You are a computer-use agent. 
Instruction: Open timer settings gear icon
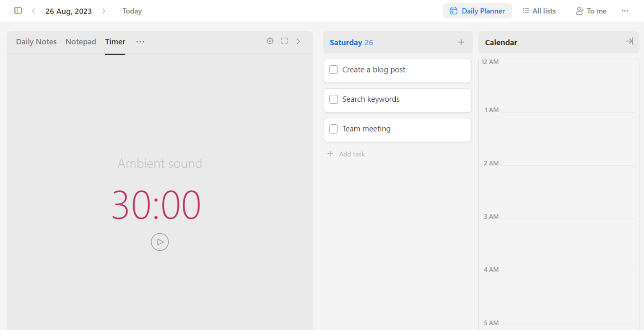[x=270, y=41]
